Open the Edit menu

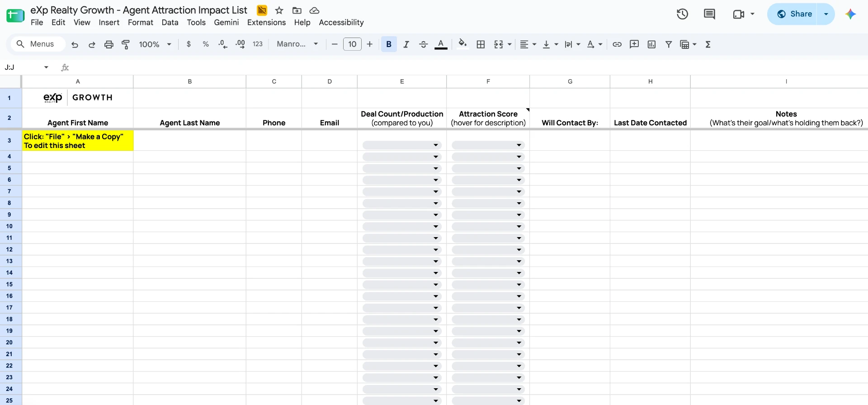click(x=58, y=23)
